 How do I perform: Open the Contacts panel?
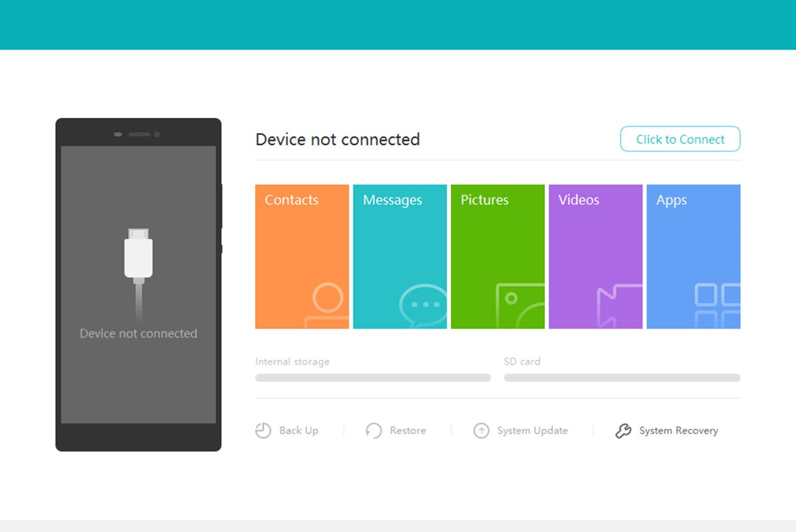tap(301, 256)
